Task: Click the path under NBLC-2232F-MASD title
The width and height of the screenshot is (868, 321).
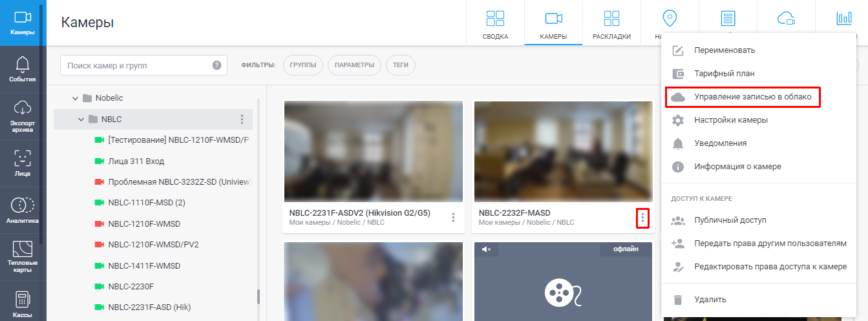Action: point(526,223)
